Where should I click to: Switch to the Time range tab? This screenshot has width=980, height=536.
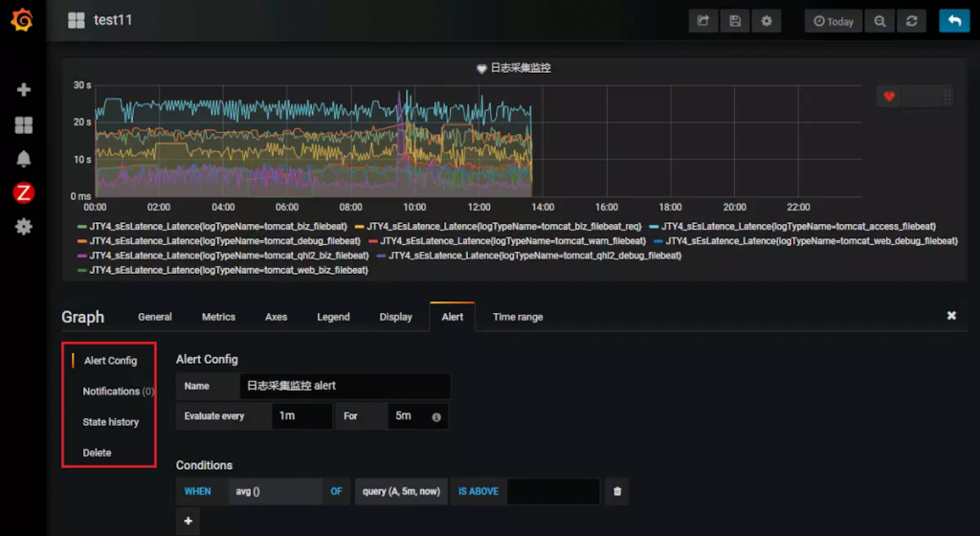pos(518,317)
